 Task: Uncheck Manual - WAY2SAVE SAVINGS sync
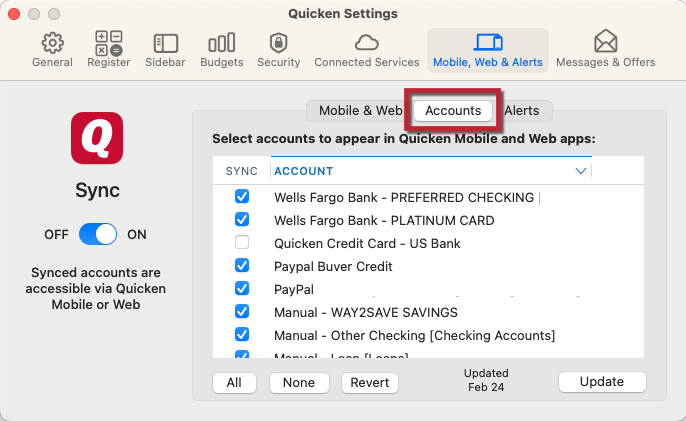click(x=242, y=311)
